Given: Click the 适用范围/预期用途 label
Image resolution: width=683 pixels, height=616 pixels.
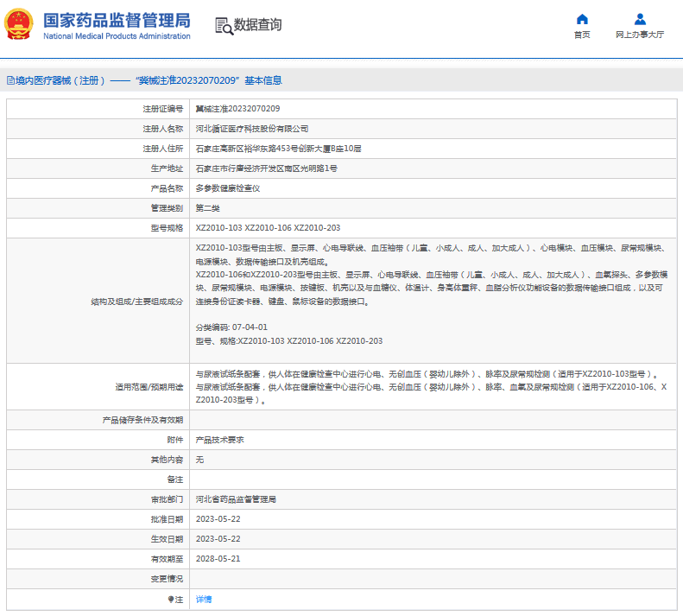Looking at the screenshot, I should (x=149, y=387).
